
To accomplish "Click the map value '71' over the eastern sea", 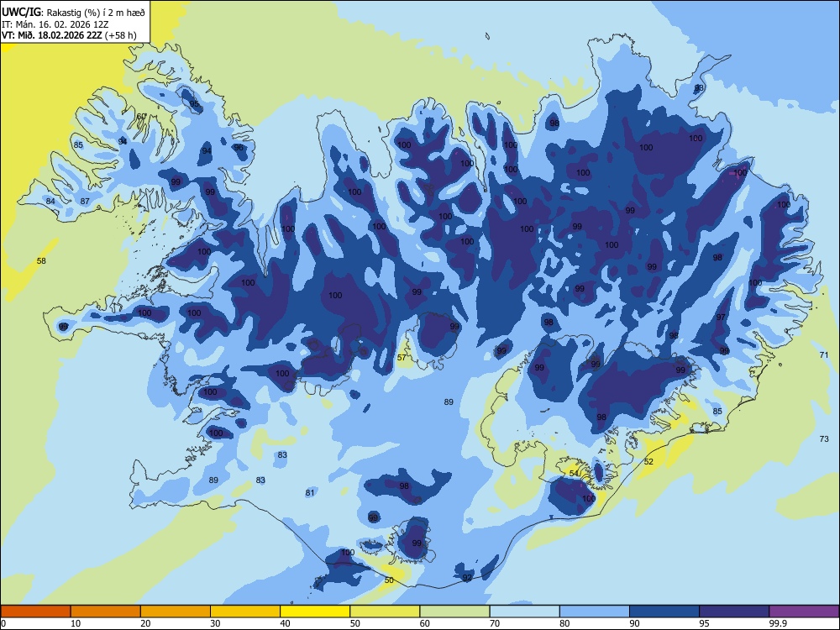I will [824, 354].
